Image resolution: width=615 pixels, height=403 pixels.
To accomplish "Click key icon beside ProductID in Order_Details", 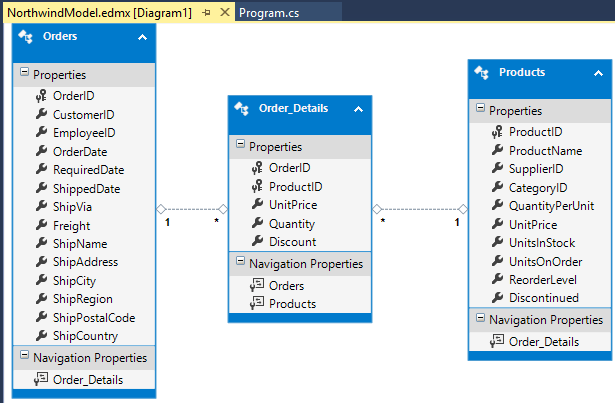I will coord(257,186).
